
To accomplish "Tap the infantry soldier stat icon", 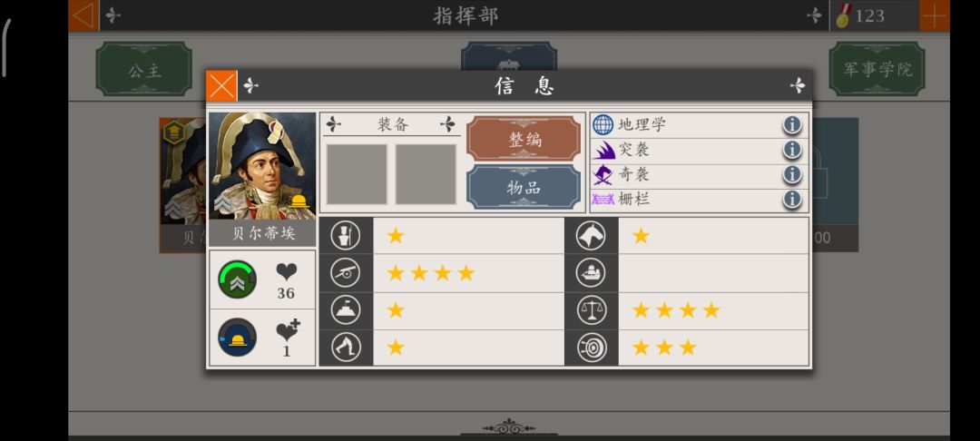I will click(346, 236).
